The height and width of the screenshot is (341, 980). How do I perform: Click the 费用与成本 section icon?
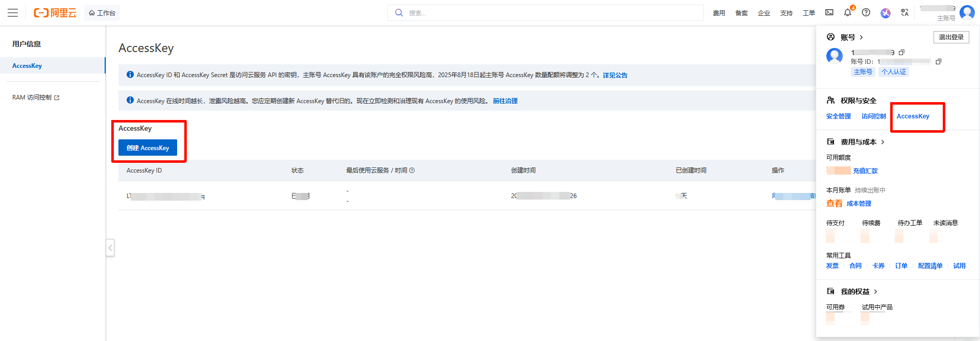point(830,141)
